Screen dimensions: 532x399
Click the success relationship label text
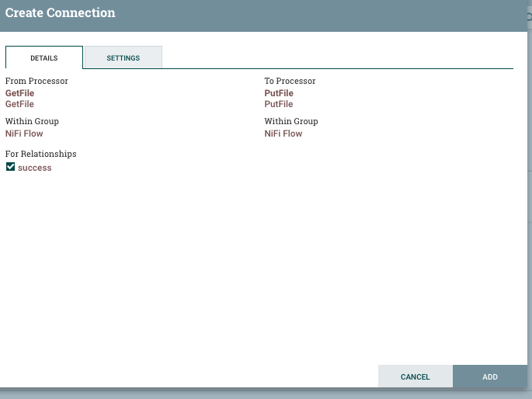(x=35, y=168)
